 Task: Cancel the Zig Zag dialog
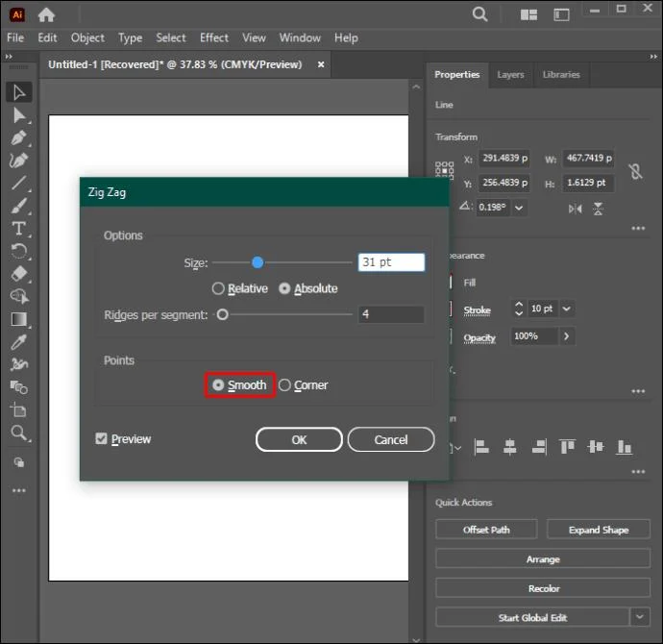click(391, 439)
